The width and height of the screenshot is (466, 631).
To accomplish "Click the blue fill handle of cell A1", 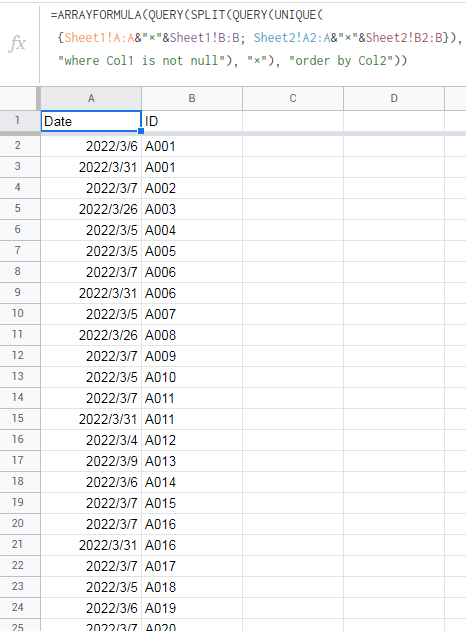I will (141, 131).
